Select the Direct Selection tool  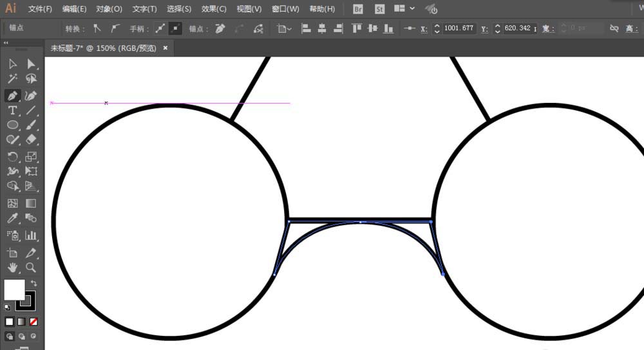click(x=31, y=64)
